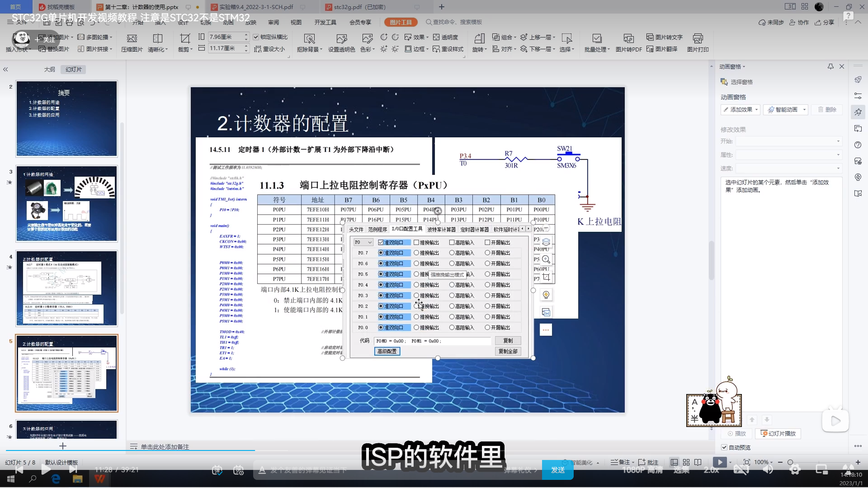Click the lightbulb icon beside the image
The width and height of the screenshot is (868, 488).
click(546, 295)
